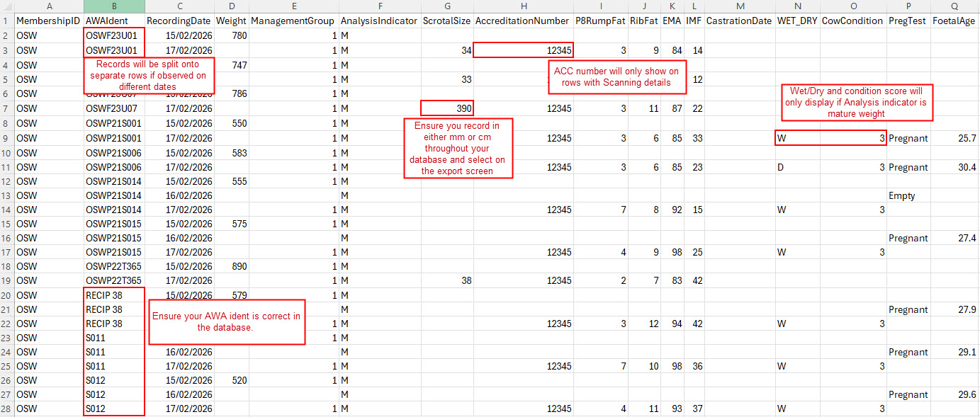Click the 'Records will be split' note box
The width and height of the screenshot is (980, 417).
pyautogui.click(x=149, y=76)
